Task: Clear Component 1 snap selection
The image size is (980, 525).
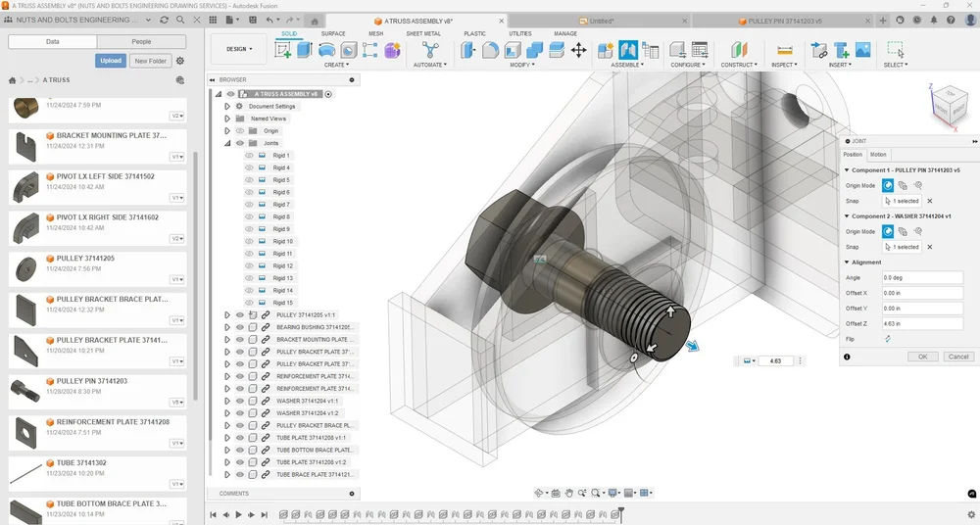Action: [929, 201]
